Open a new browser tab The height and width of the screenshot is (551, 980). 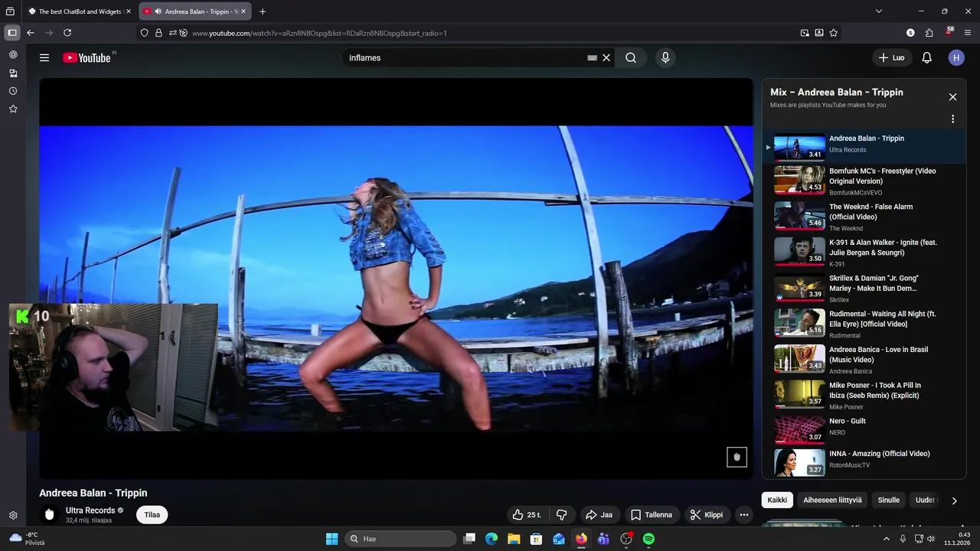pos(263,11)
